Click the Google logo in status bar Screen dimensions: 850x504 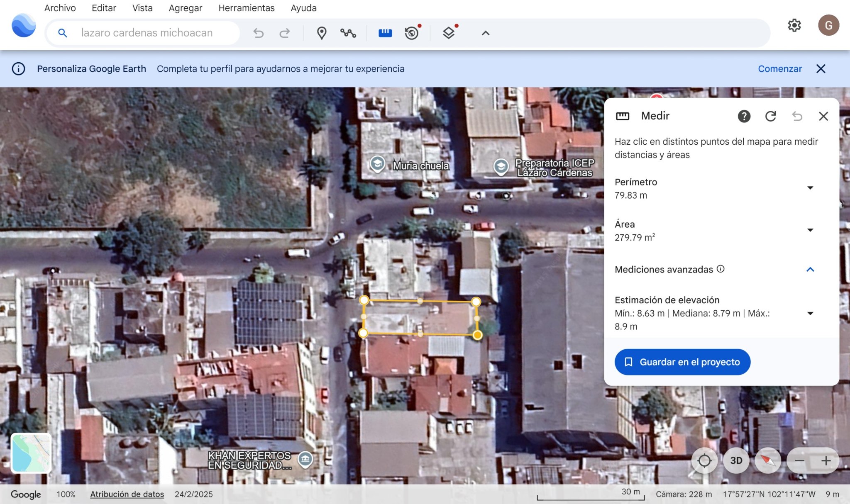tap(26, 494)
